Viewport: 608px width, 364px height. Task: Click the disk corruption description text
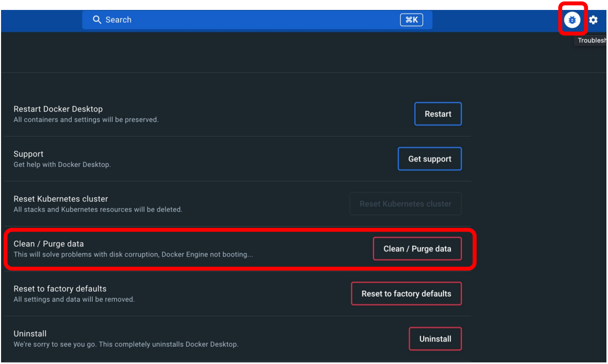133,254
